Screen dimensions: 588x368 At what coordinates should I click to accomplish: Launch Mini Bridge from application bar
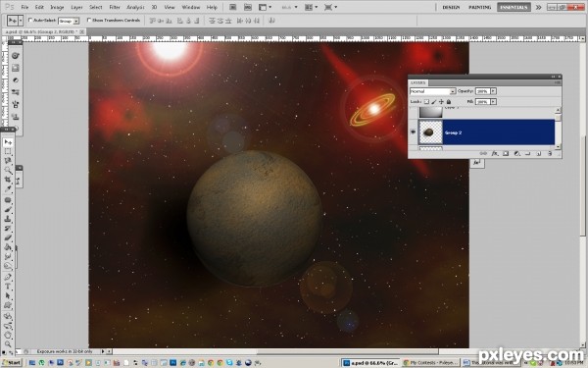[248, 7]
